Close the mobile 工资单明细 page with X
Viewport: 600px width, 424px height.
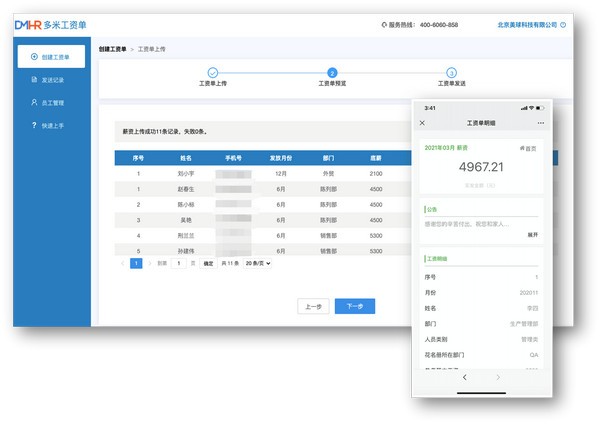pyautogui.click(x=422, y=123)
